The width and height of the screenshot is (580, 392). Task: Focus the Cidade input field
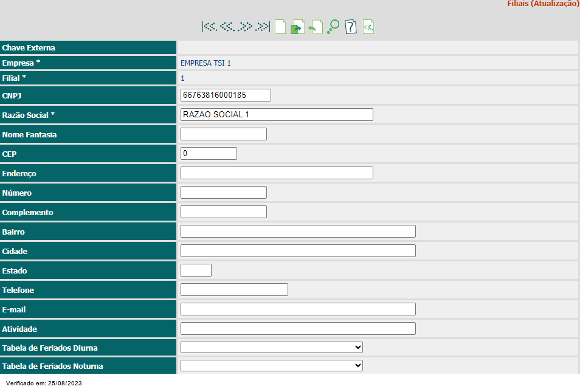pyautogui.click(x=298, y=250)
